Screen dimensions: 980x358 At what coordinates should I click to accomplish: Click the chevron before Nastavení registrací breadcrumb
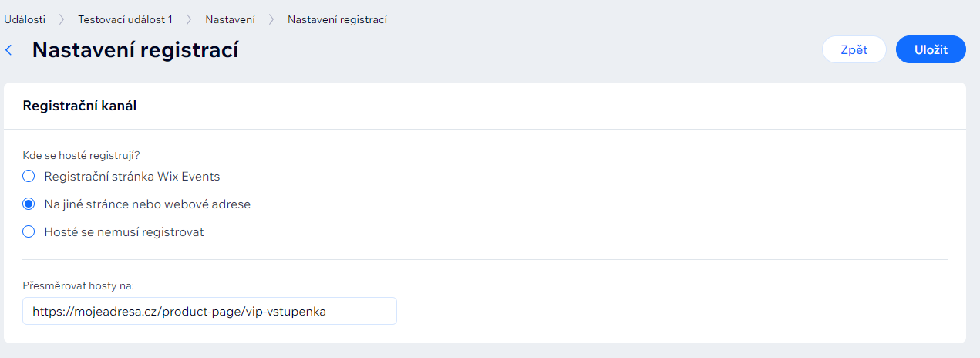pos(271,19)
